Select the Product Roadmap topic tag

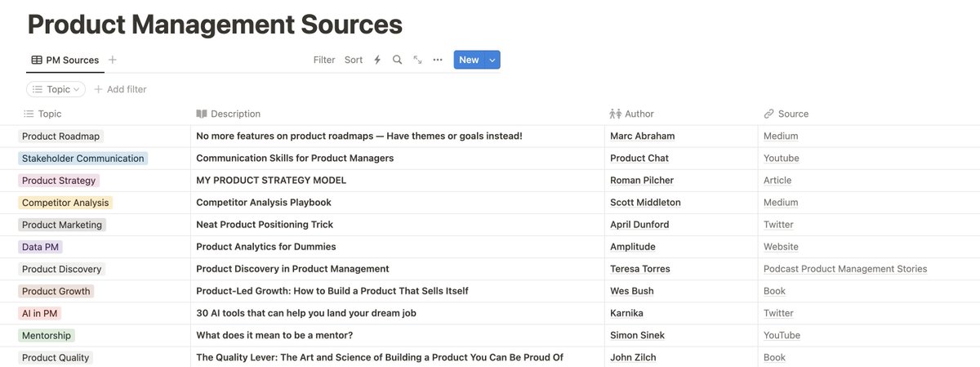[61, 136]
